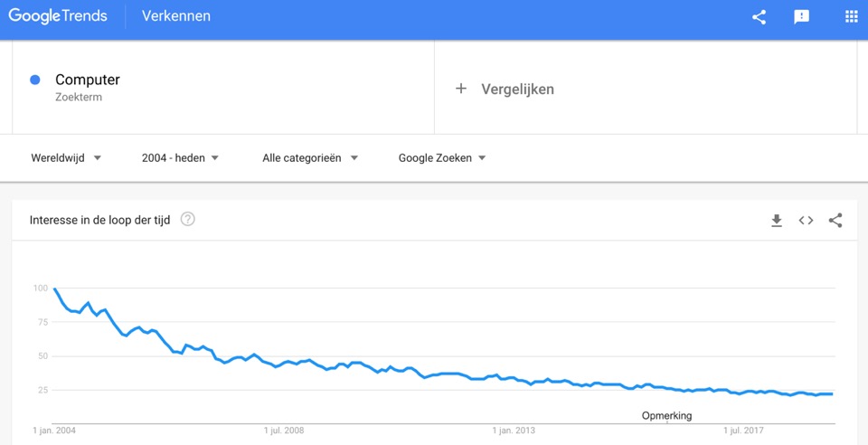868x445 pixels.
Task: Click the blue dot beside Computer
Action: (35, 80)
